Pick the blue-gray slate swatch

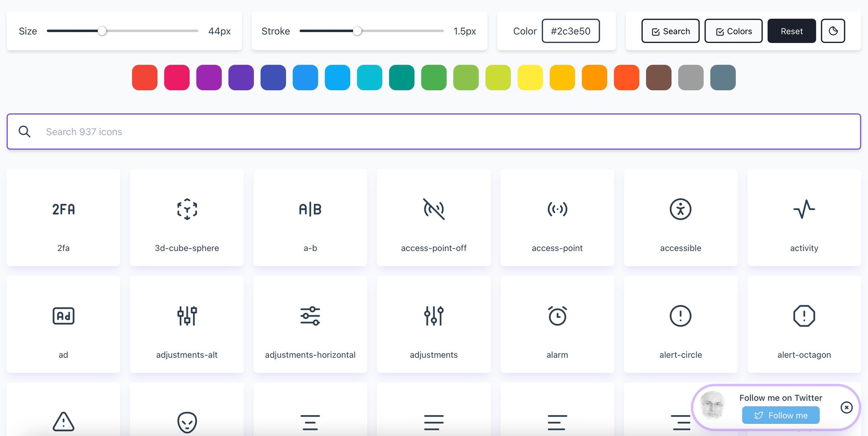point(723,77)
